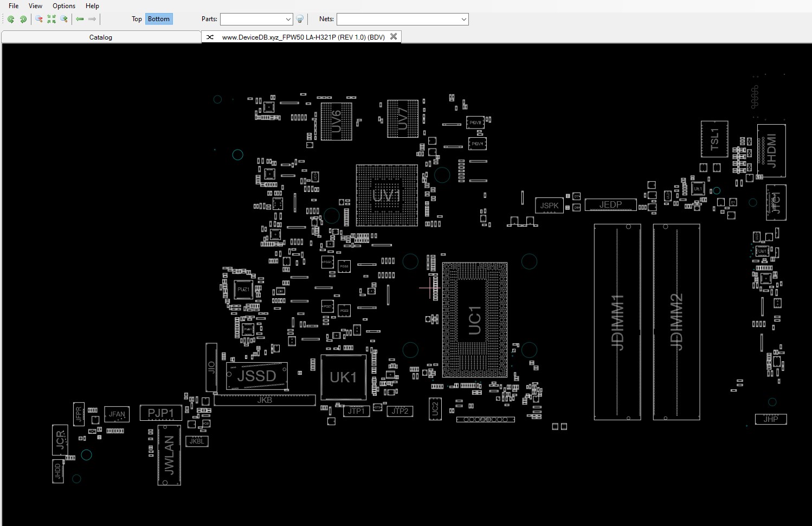The height and width of the screenshot is (526, 812).
Task: Close the FPW50 LA-H321P board tab
Action: (394, 37)
